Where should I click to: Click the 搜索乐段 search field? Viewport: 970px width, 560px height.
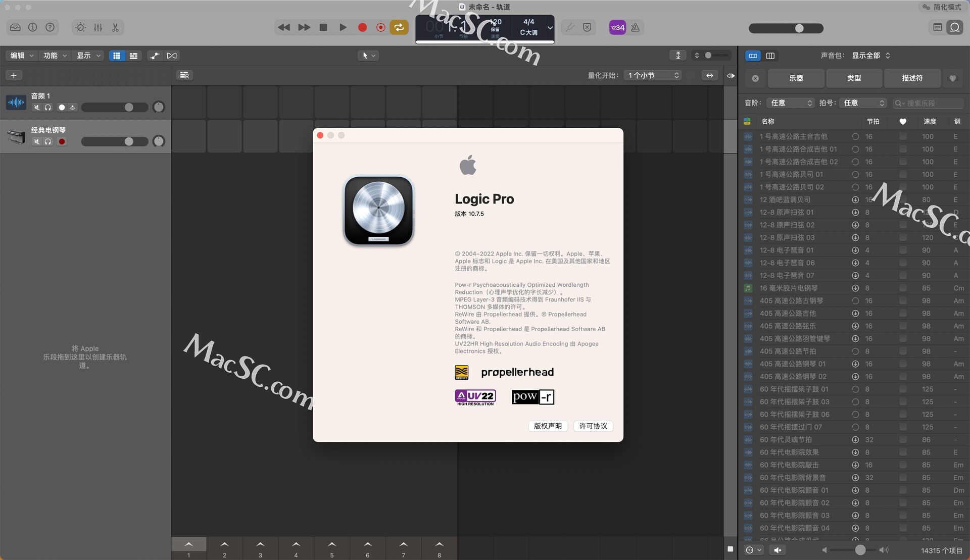click(929, 103)
